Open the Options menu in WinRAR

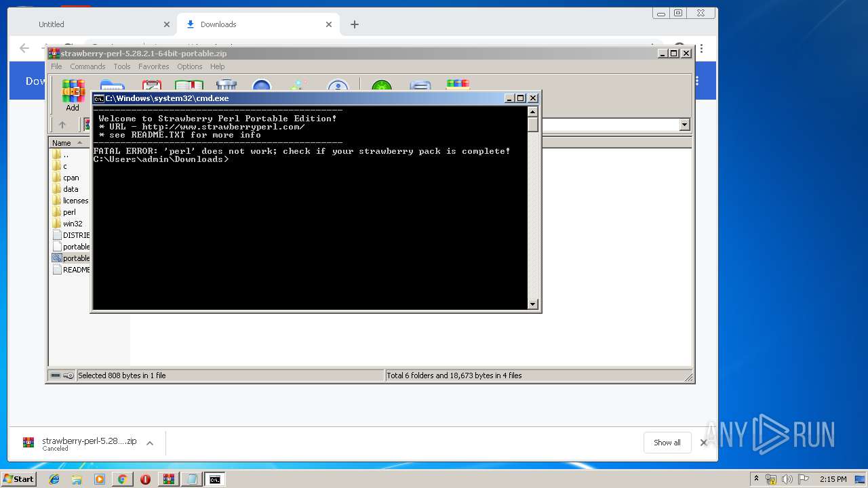pyautogui.click(x=190, y=66)
